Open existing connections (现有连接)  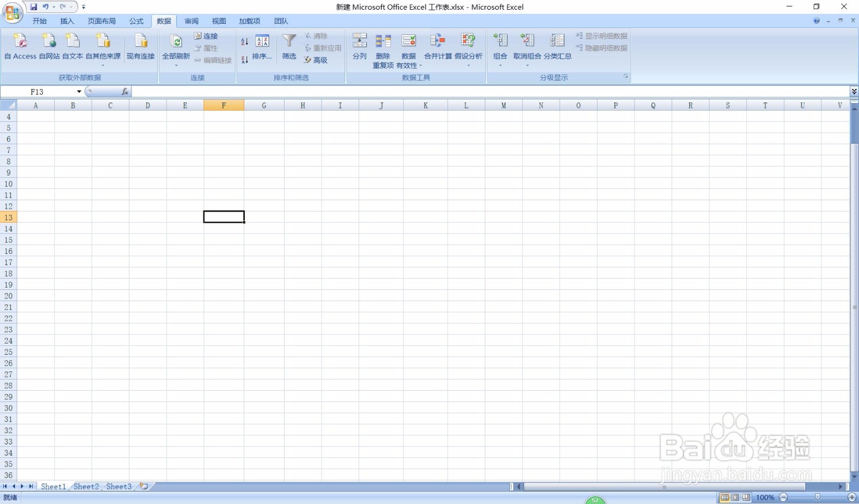pyautogui.click(x=141, y=46)
